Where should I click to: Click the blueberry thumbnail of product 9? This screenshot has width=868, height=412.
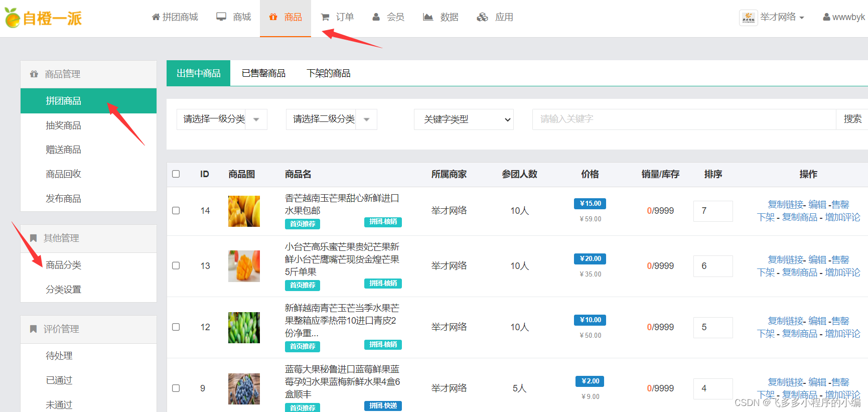pos(244,389)
